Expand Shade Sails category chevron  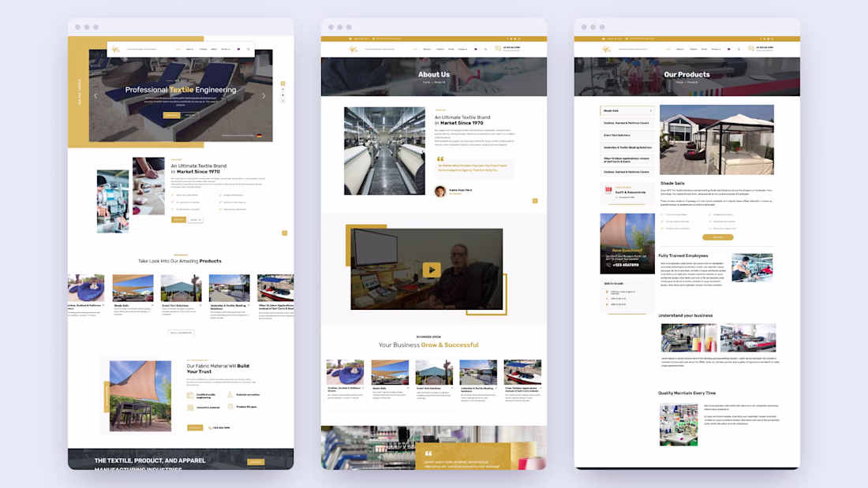[x=650, y=110]
